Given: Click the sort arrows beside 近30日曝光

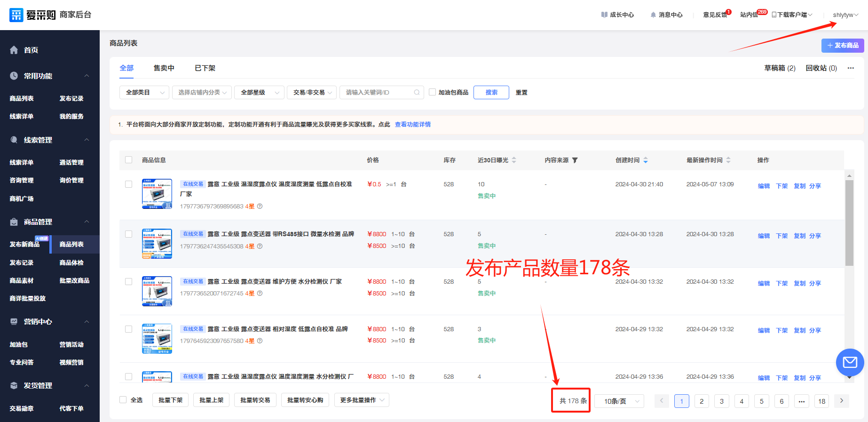Looking at the screenshot, I should click(514, 160).
